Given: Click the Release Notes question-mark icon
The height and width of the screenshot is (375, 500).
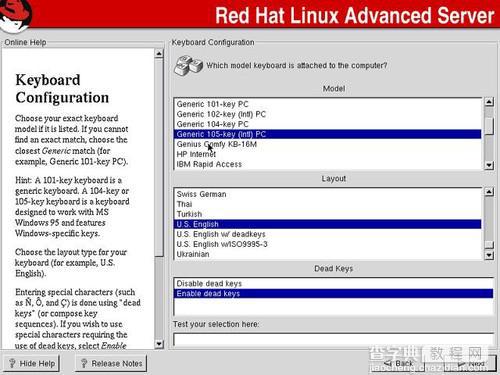Looking at the screenshot, I should pyautogui.click(x=84, y=363).
